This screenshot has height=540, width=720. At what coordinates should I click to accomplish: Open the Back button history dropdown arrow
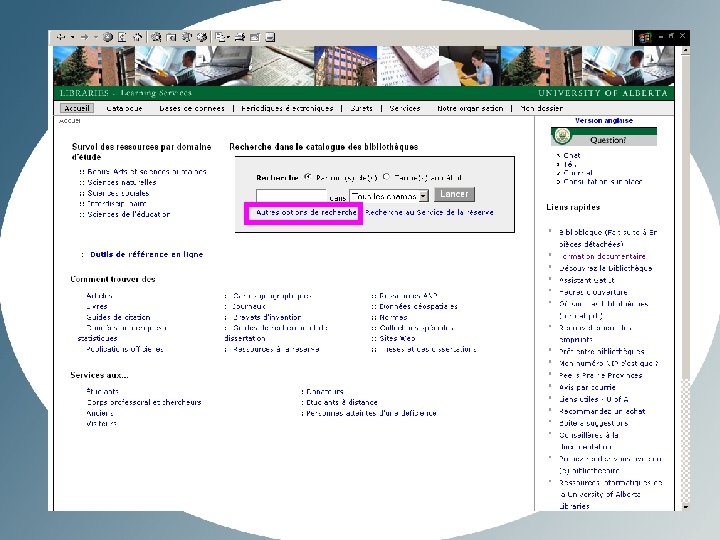(x=72, y=37)
